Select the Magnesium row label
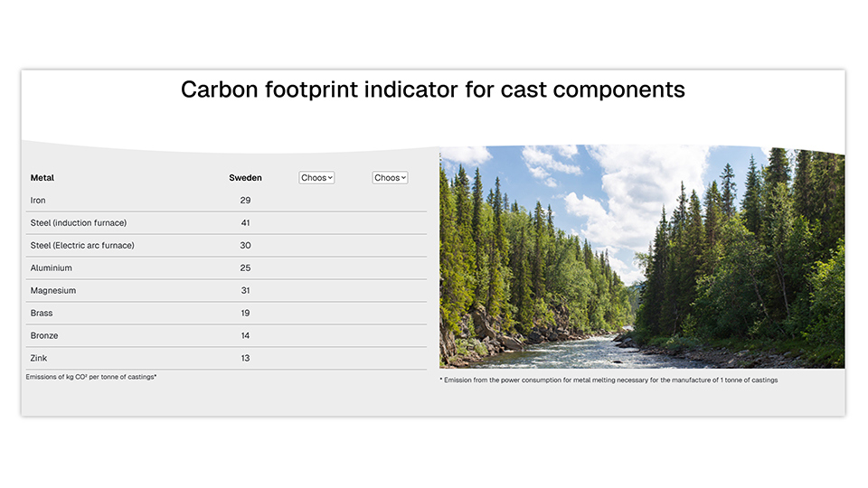The height and width of the screenshot is (488, 868). click(x=53, y=291)
